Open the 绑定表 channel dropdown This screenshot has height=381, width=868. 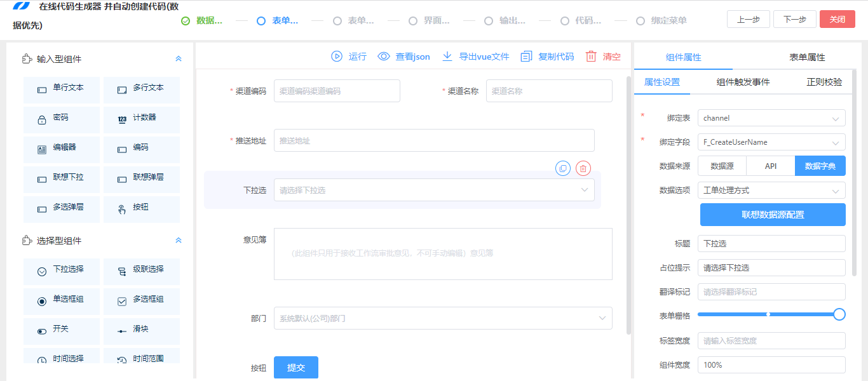pos(771,117)
